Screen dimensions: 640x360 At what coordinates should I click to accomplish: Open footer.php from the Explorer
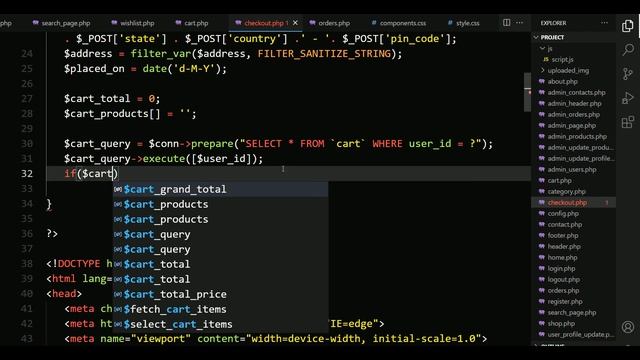tap(573, 236)
